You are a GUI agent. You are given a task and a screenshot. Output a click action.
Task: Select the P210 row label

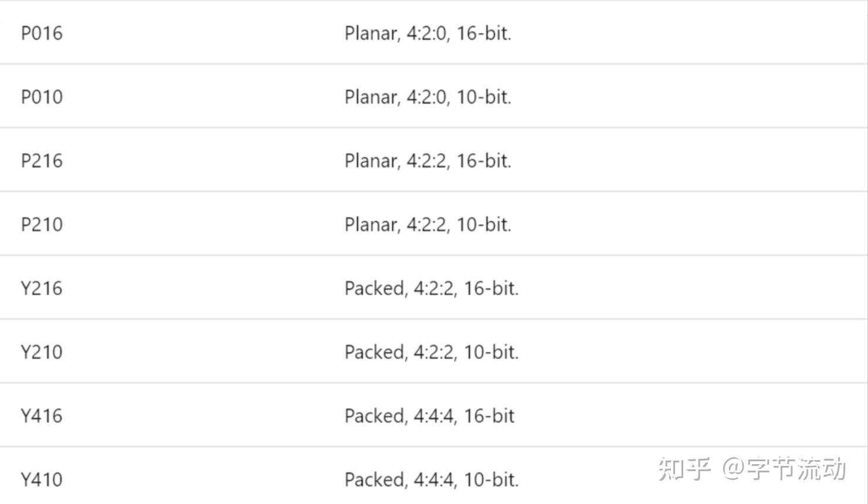[x=42, y=225]
